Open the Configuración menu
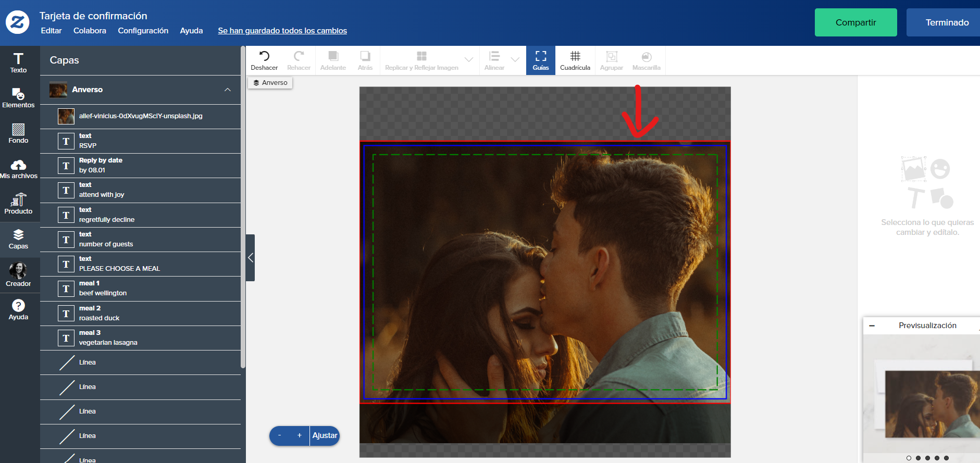 tap(143, 31)
